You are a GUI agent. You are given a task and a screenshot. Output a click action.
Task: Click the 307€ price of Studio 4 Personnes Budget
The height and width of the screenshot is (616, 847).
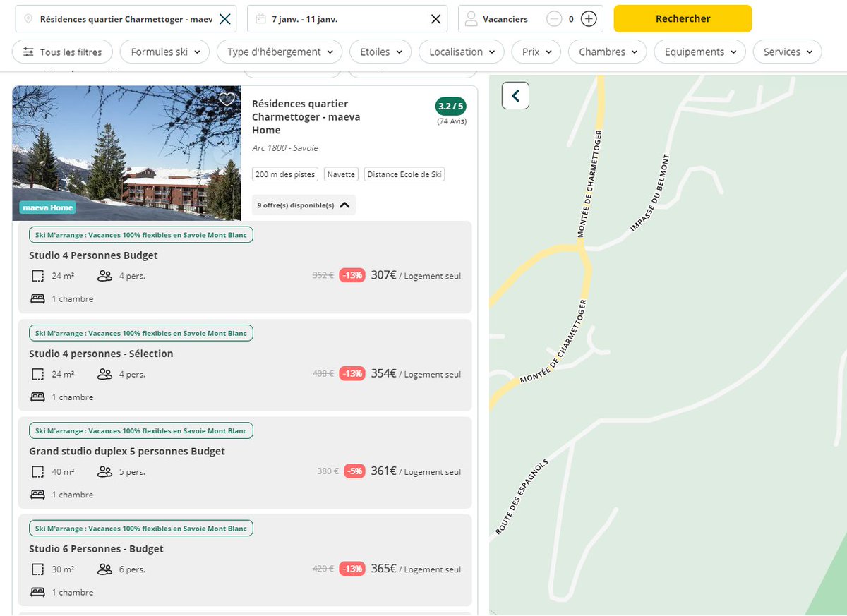click(x=384, y=275)
